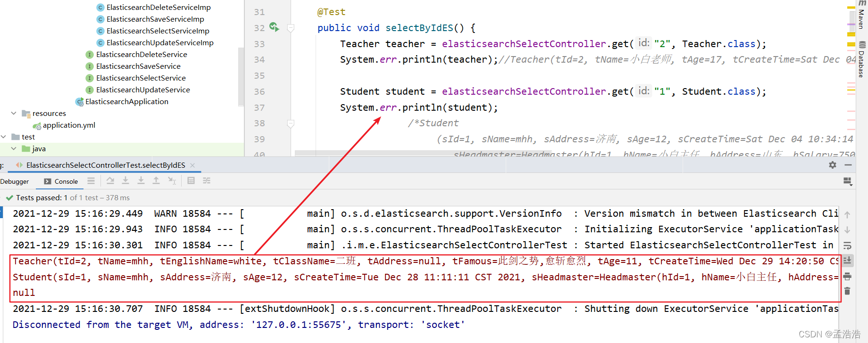Image resolution: width=868 pixels, height=343 pixels.
Task: Collapse the resources folder
Action: 14,113
